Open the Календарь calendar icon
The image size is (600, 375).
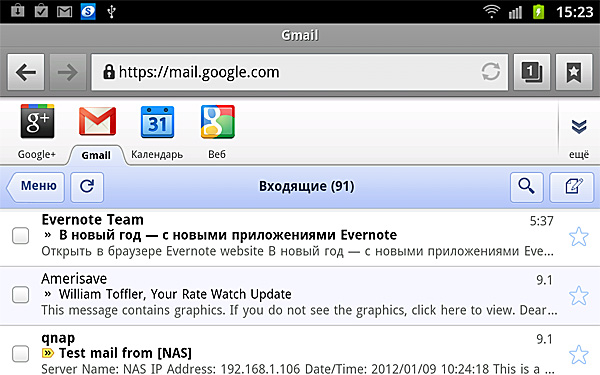click(x=157, y=122)
